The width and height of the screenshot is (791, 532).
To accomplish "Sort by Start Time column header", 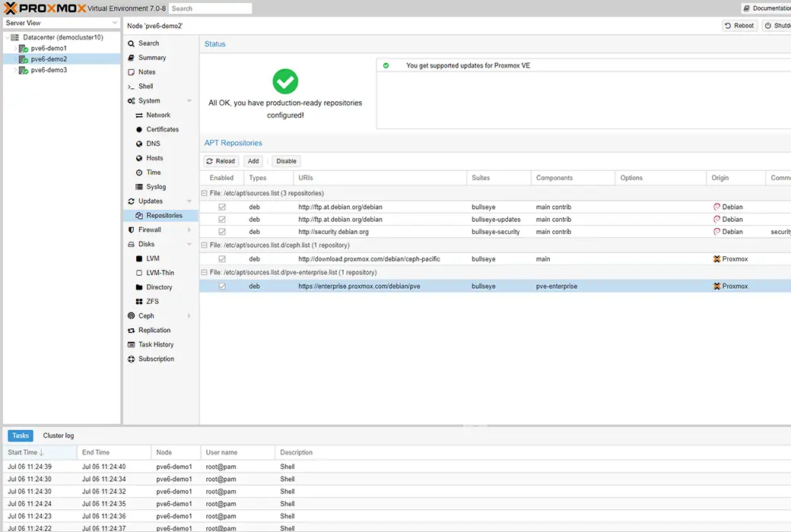I will coord(40,453).
